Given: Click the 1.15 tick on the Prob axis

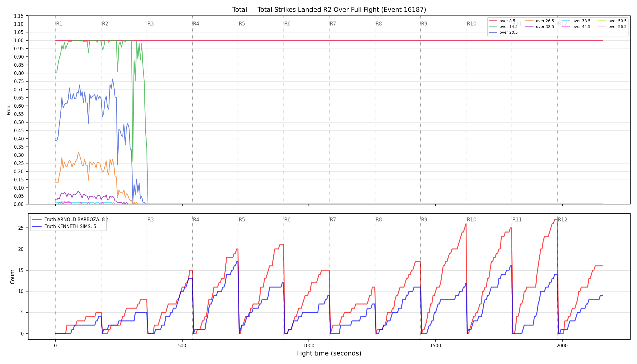Looking at the screenshot, I should pos(19,16).
